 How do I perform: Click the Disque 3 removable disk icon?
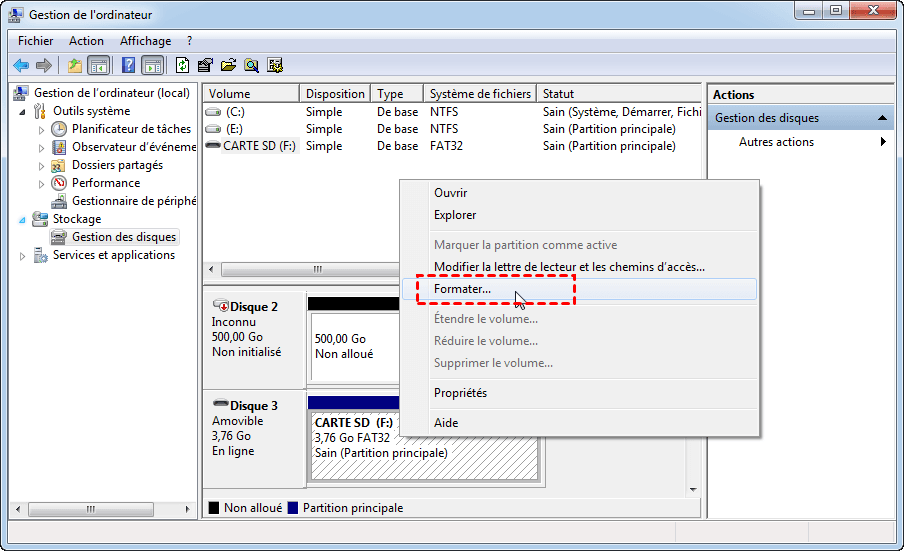point(220,403)
